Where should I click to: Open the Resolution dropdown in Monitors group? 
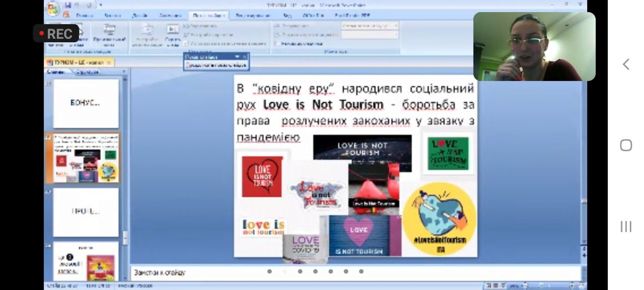(369, 25)
